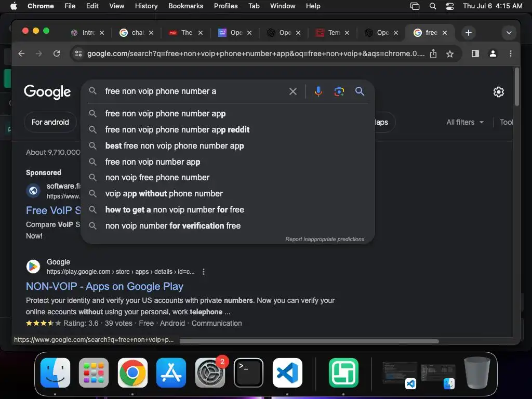Clear the search box with the X
The image size is (532, 399).
tap(293, 91)
